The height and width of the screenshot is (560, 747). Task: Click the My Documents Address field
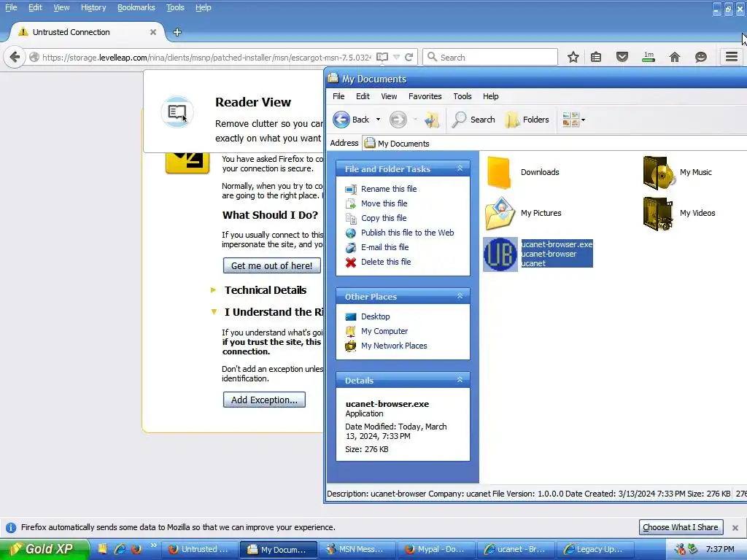[554, 144]
